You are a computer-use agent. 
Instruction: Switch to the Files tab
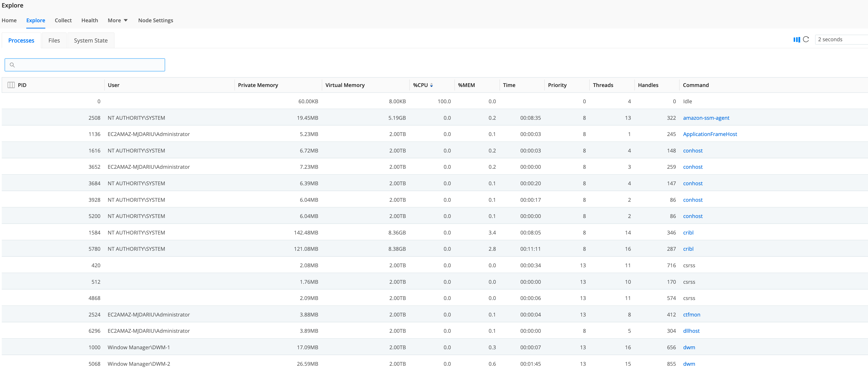pyautogui.click(x=54, y=40)
